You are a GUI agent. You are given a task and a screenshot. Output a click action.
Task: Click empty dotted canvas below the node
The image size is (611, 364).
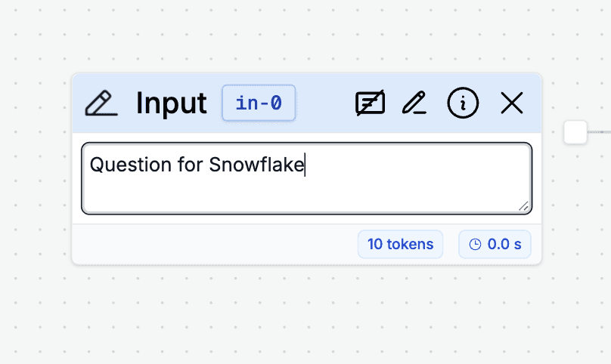pyautogui.click(x=307, y=316)
